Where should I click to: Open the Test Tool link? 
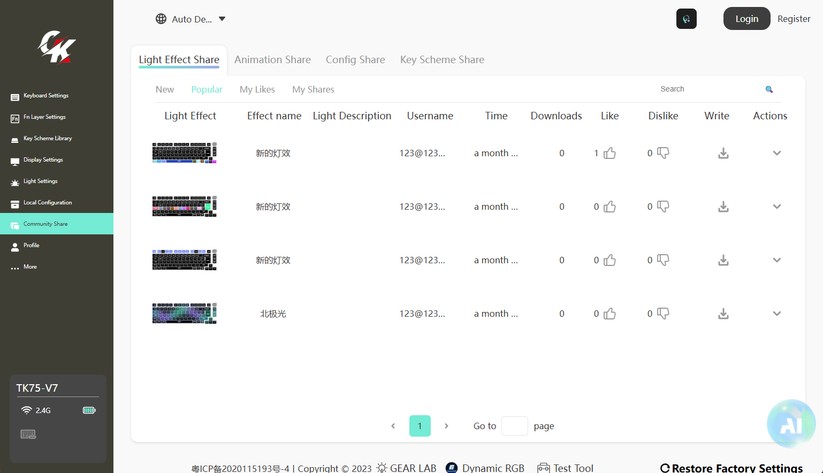(565, 468)
